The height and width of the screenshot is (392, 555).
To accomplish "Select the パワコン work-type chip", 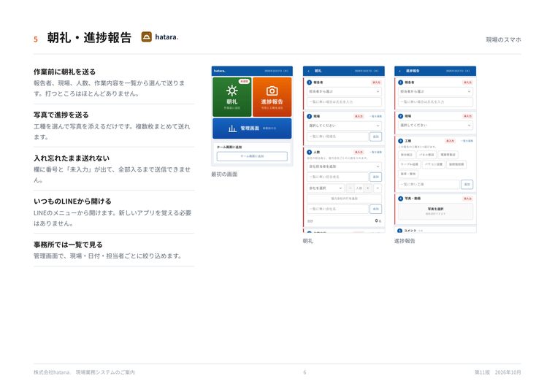I will (x=434, y=164).
